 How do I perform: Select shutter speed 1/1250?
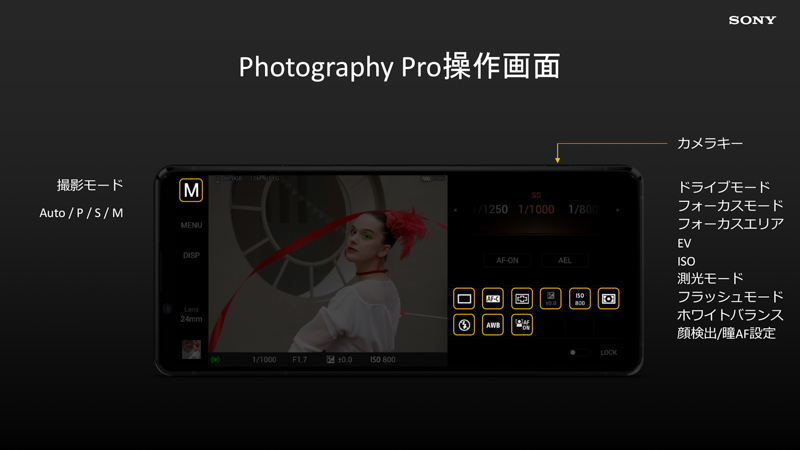490,209
